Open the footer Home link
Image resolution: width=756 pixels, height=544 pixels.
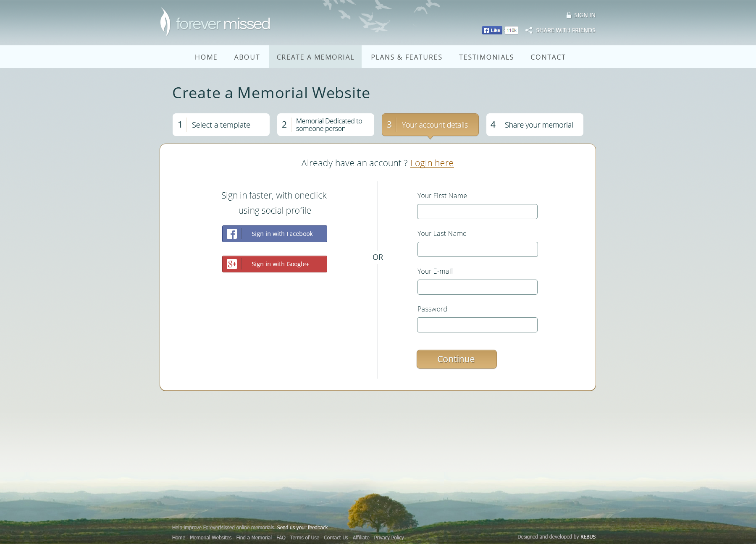point(178,538)
